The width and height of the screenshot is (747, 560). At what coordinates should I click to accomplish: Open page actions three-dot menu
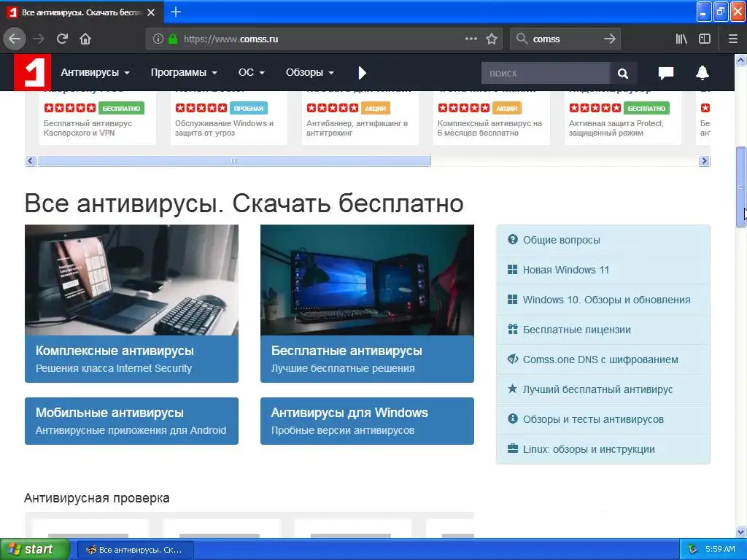click(x=471, y=39)
